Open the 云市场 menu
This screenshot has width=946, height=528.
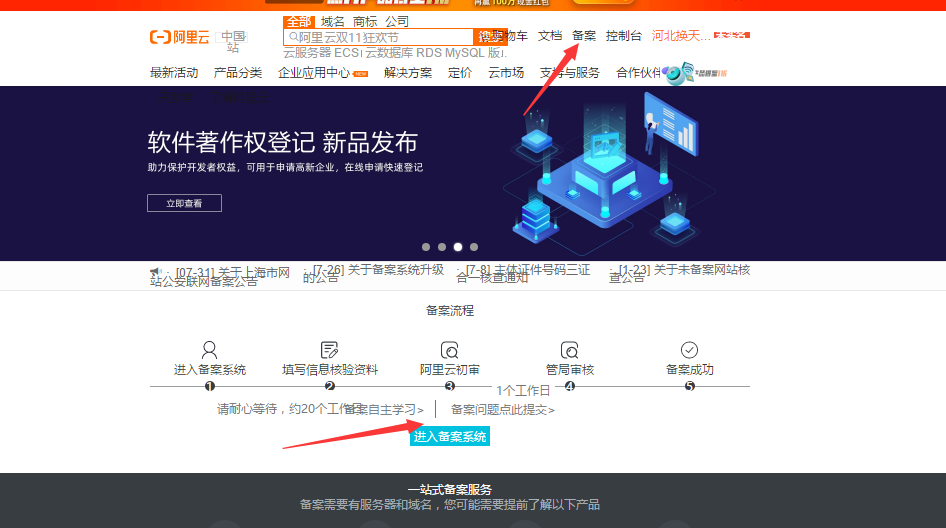[x=506, y=73]
